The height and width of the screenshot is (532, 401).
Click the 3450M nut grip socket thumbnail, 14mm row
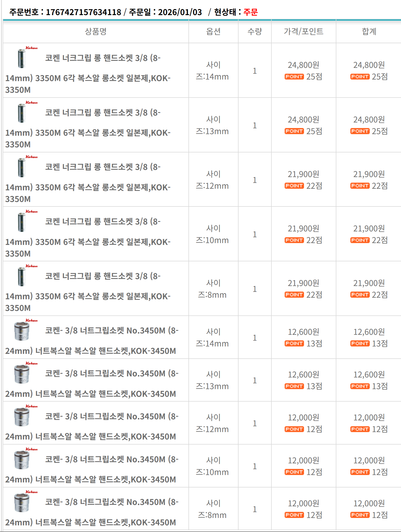tap(22, 331)
